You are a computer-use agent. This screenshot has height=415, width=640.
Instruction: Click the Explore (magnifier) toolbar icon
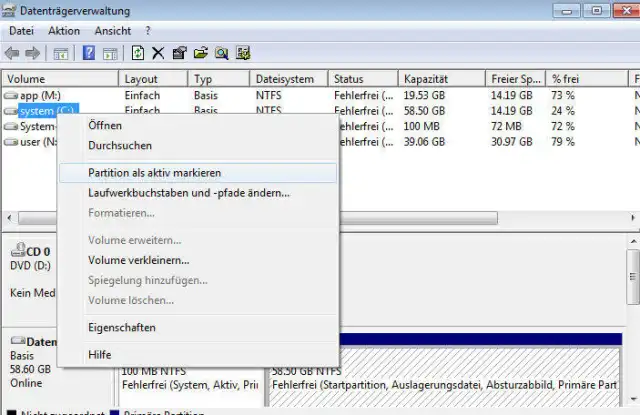222,53
